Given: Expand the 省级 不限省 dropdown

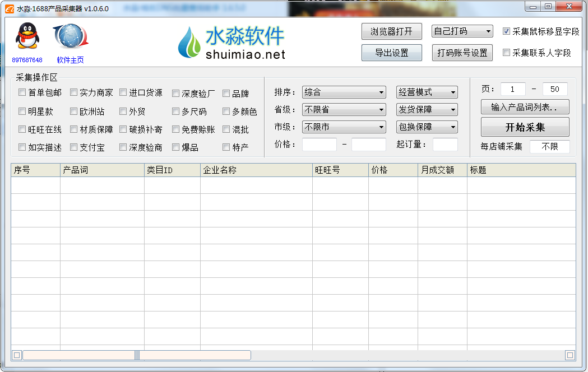Looking at the screenshot, I should [344, 109].
